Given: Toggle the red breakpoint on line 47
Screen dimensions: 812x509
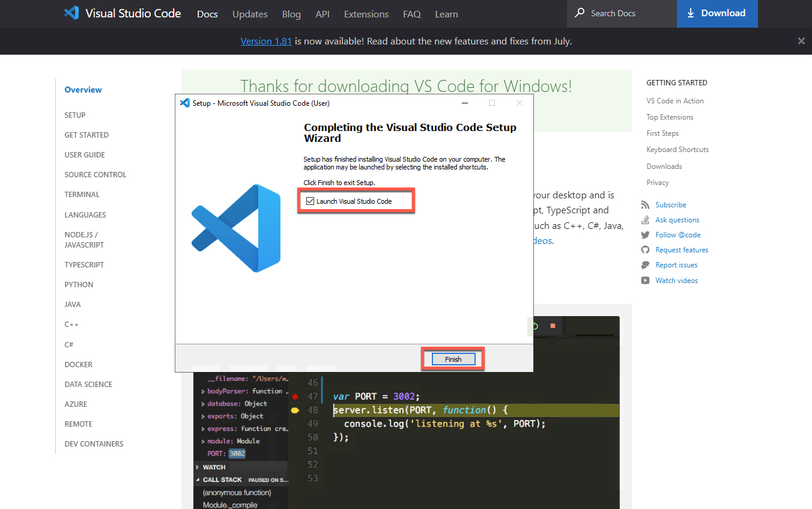Looking at the screenshot, I should [295, 397].
